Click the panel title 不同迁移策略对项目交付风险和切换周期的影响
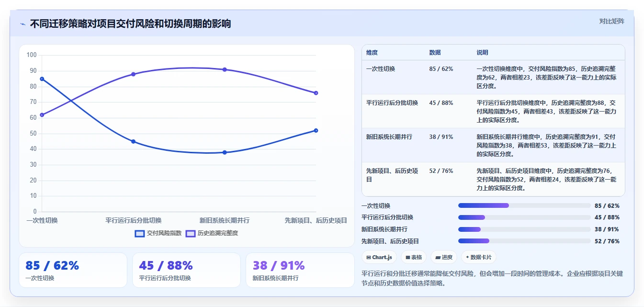This screenshot has width=644, height=307. point(130,23)
